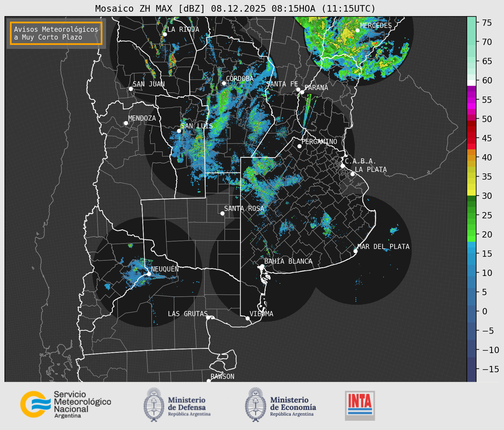The image size is (504, 430).
Task: Click the 60 tick label on the color scale
Action: pyautogui.click(x=486, y=80)
